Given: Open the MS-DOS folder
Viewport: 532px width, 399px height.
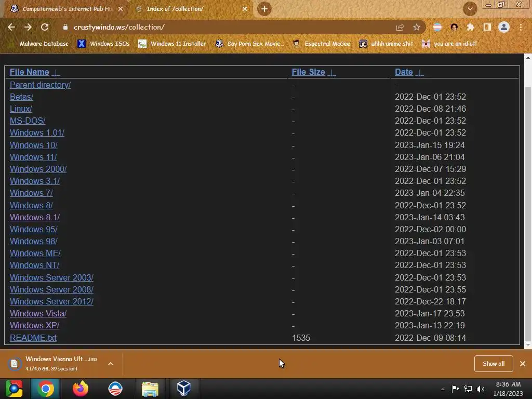Looking at the screenshot, I should (x=28, y=121).
